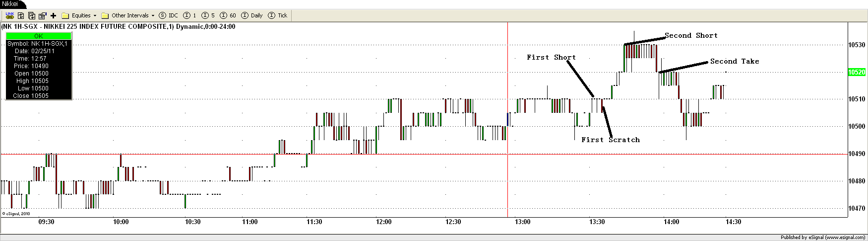The width and height of the screenshot is (868, 241).
Task: Click the 09:30 time axis label
Action: click(46, 222)
